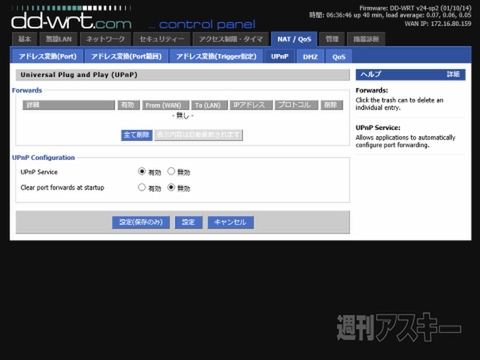Image resolution: width=480 pixels, height=360 pixels.
Task: Open the セキュリティー tab
Action: coord(162,39)
